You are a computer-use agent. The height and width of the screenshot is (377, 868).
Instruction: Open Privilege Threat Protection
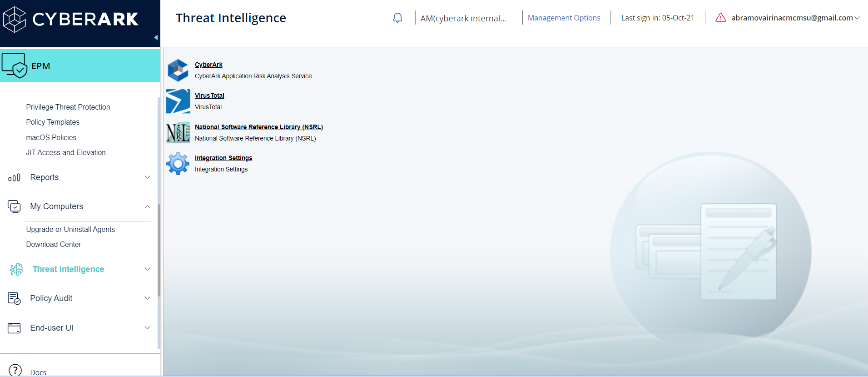[68, 107]
